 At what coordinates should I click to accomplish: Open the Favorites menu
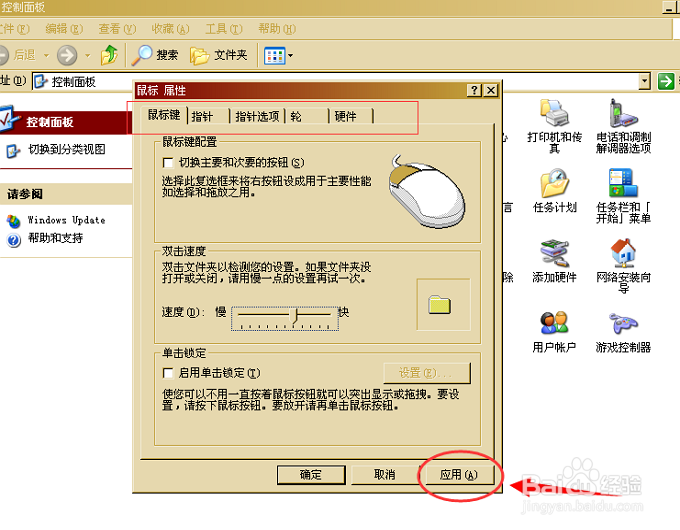coord(170,29)
